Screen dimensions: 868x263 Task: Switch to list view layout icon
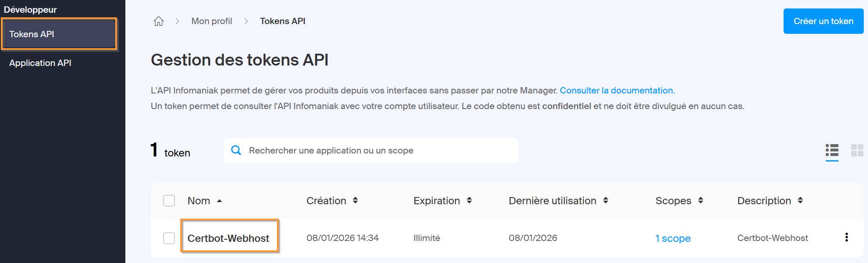[x=832, y=151]
